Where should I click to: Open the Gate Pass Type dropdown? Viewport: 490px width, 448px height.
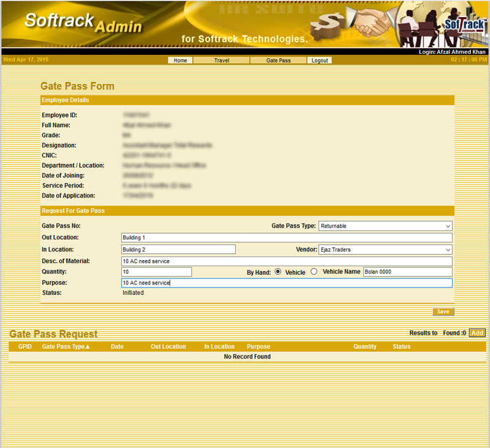tap(385, 226)
